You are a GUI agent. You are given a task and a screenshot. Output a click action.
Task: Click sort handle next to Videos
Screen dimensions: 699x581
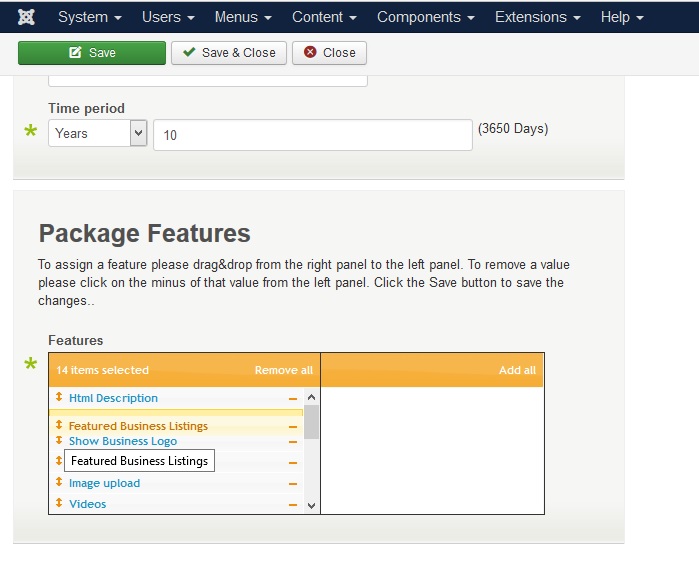click(59, 504)
